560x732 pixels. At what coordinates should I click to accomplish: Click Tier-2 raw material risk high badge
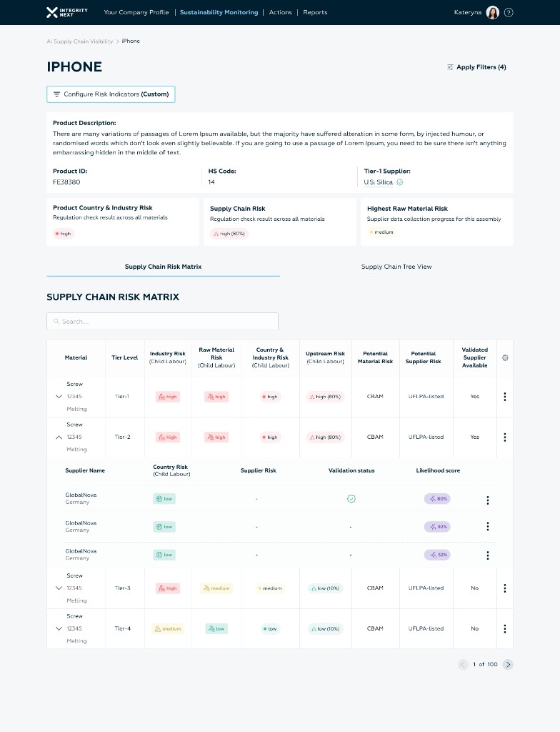tap(216, 437)
